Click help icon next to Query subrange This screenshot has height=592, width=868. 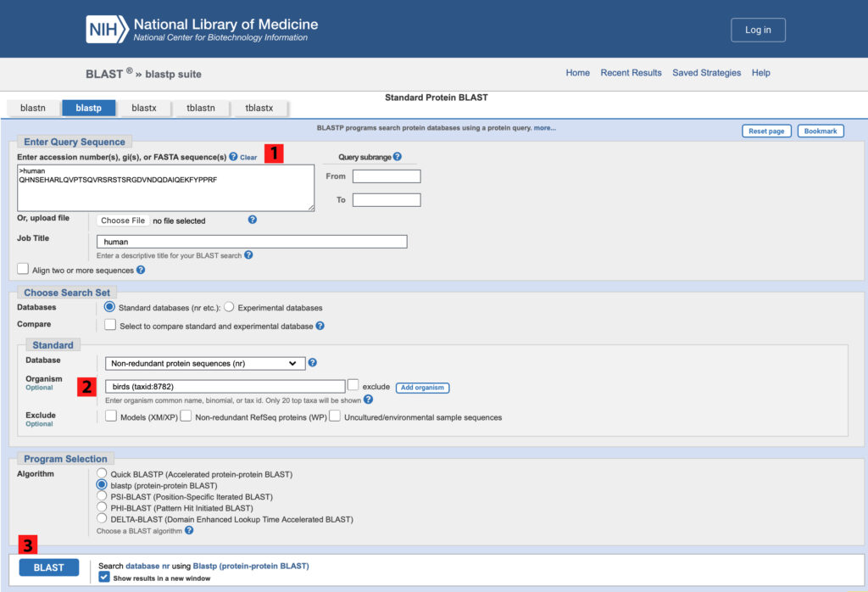397,157
